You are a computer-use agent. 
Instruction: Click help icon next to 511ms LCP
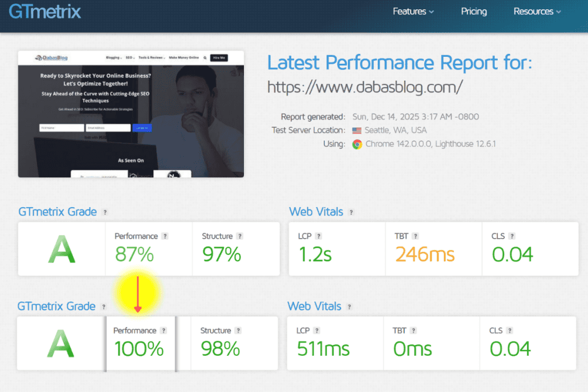click(316, 331)
